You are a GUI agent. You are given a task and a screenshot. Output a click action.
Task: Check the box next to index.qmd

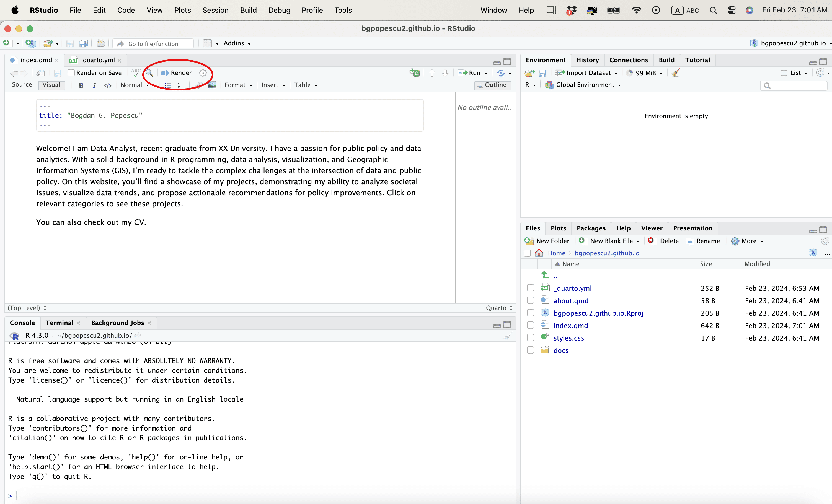(531, 325)
